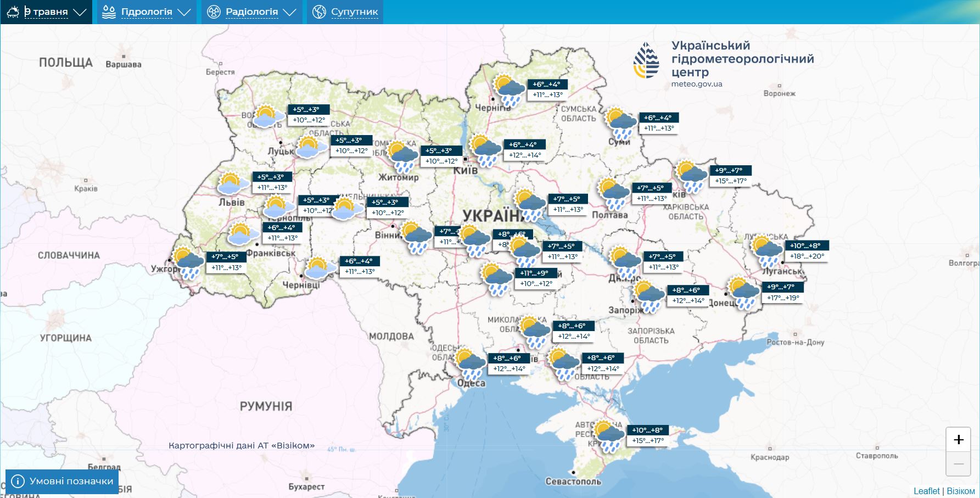Screen dimensions: 980x498
Task: Open the 'Умовні позначки' legend button
Action: pos(62,482)
